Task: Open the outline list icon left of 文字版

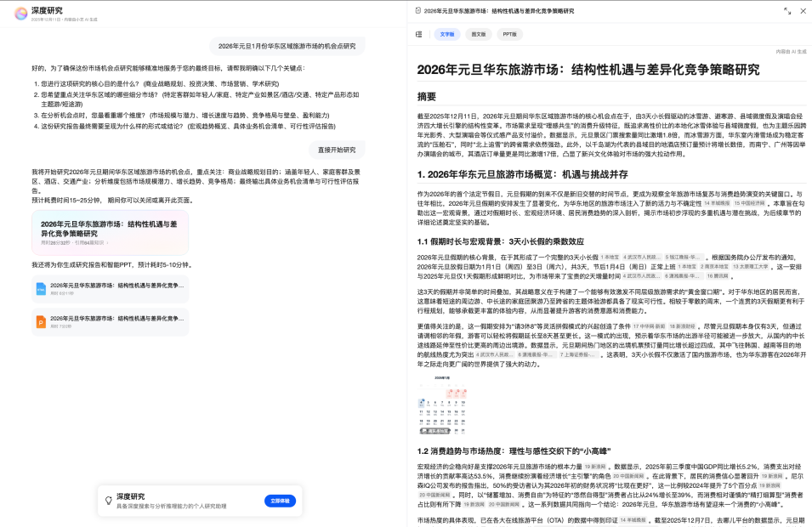Action: point(418,34)
